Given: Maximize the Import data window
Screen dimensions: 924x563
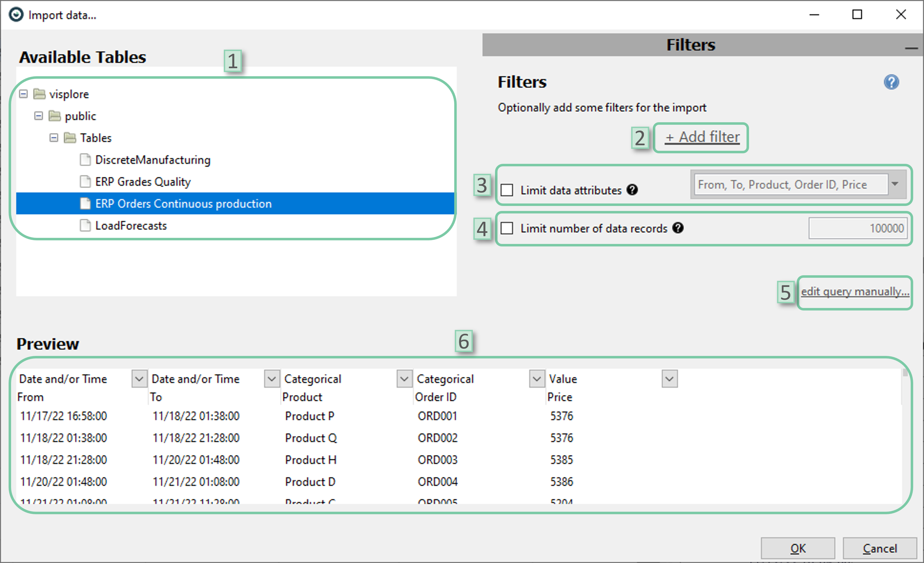Looking at the screenshot, I should click(857, 15).
